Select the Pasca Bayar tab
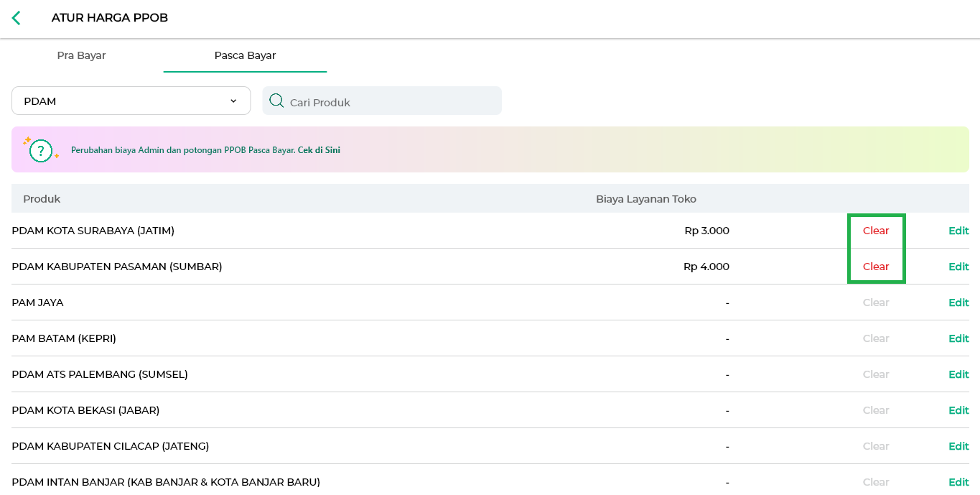The height and width of the screenshot is (495, 980). 245,55
